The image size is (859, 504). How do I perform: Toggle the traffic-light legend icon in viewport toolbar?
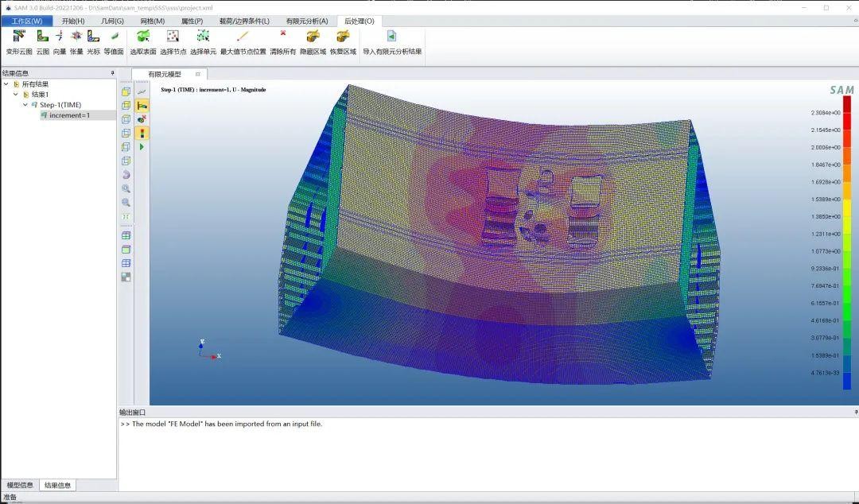[x=142, y=133]
